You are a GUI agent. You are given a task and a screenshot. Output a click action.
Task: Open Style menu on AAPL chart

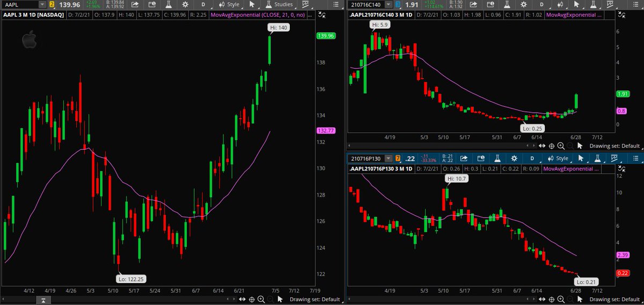tap(229, 4)
